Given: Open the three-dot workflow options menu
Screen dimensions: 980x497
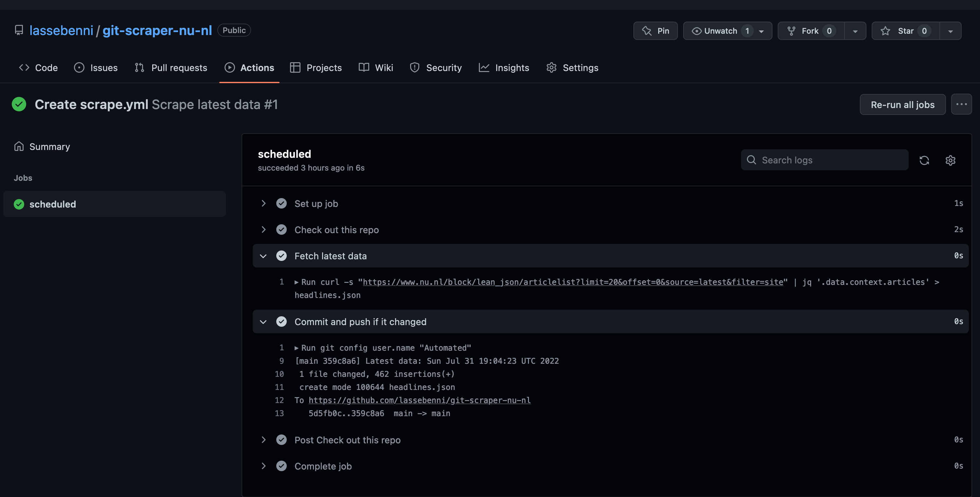Looking at the screenshot, I should [x=961, y=104].
